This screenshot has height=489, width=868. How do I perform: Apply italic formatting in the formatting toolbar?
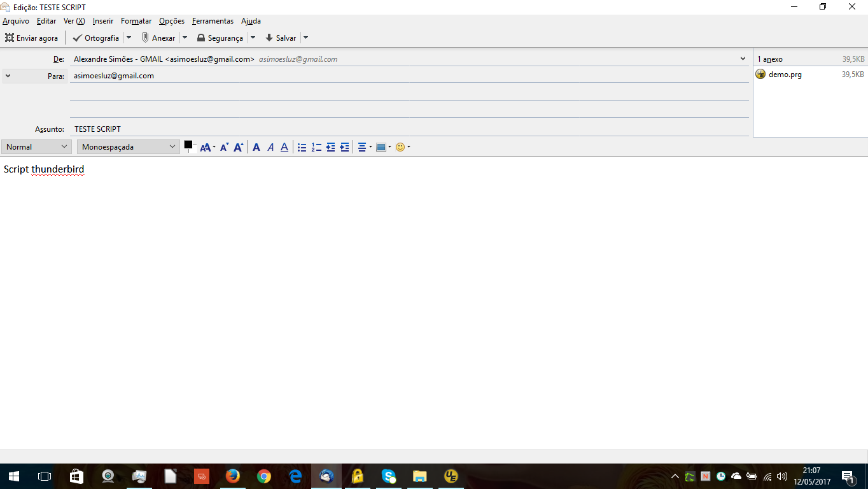pos(270,147)
